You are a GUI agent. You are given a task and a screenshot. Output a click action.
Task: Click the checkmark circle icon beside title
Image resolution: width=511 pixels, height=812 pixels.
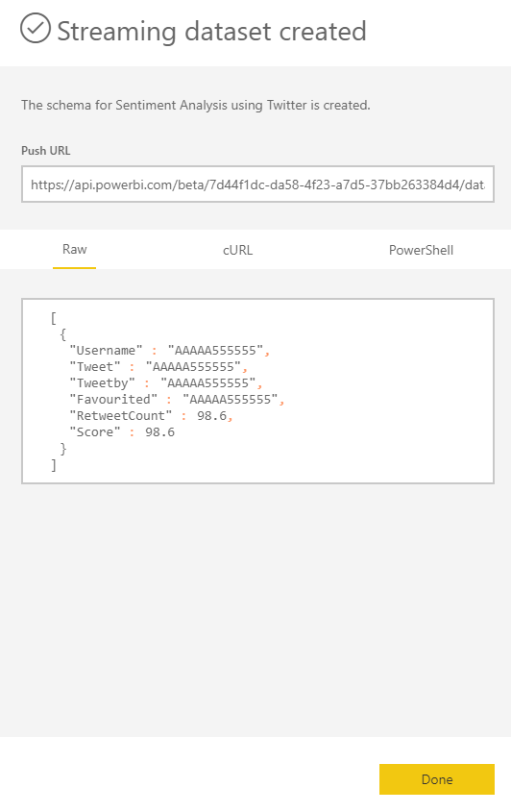[36, 28]
